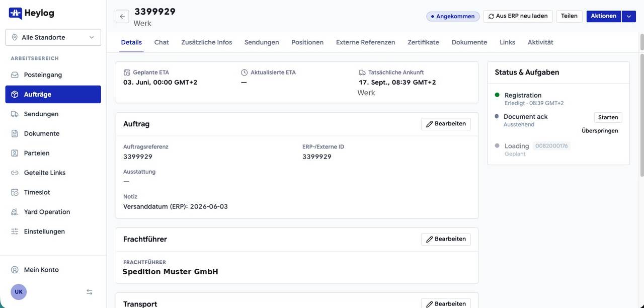Click Überspringen to skip task
644x308 pixels.
click(600, 131)
